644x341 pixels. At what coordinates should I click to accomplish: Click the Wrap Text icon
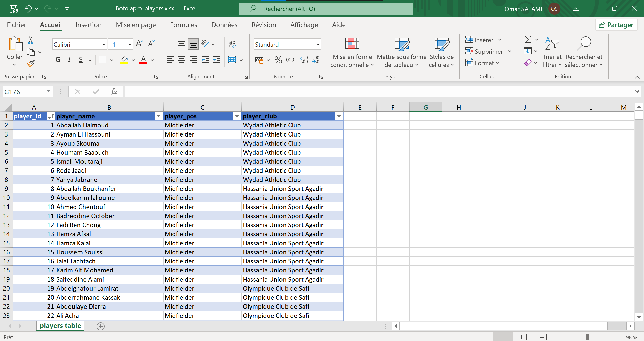232,44
